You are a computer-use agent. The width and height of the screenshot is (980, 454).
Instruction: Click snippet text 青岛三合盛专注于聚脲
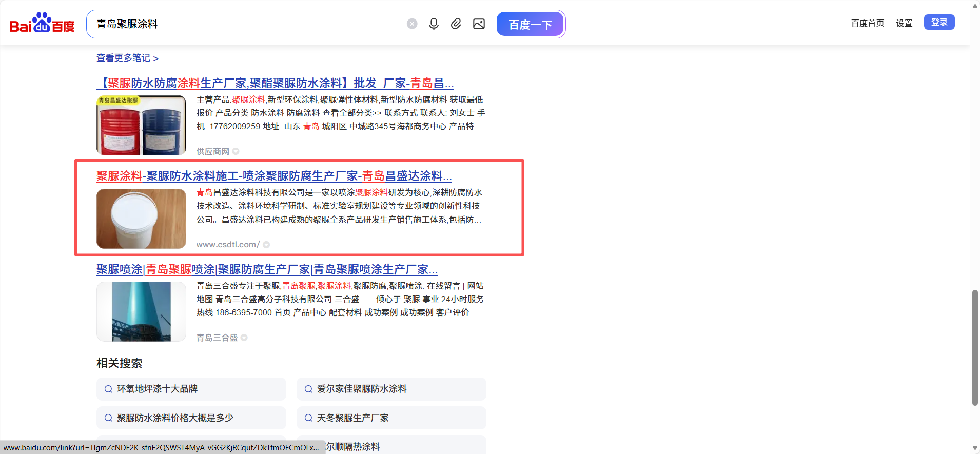239,286
